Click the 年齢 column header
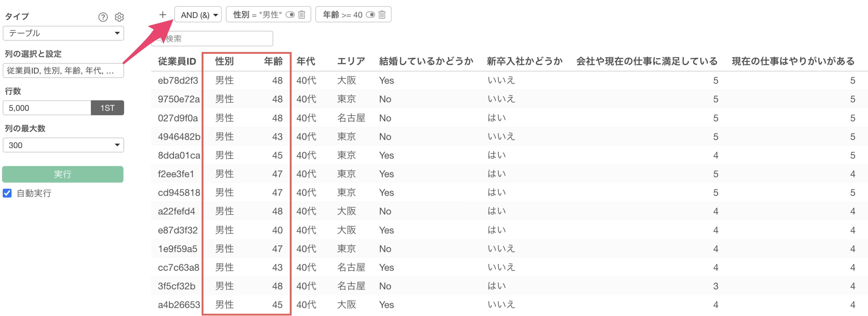The height and width of the screenshot is (316, 868). click(273, 61)
